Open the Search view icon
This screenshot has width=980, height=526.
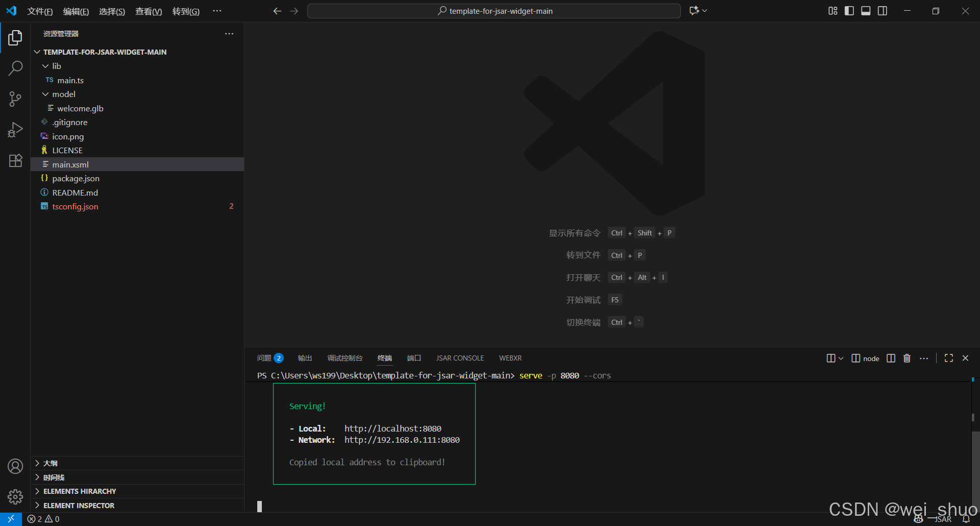click(x=15, y=68)
